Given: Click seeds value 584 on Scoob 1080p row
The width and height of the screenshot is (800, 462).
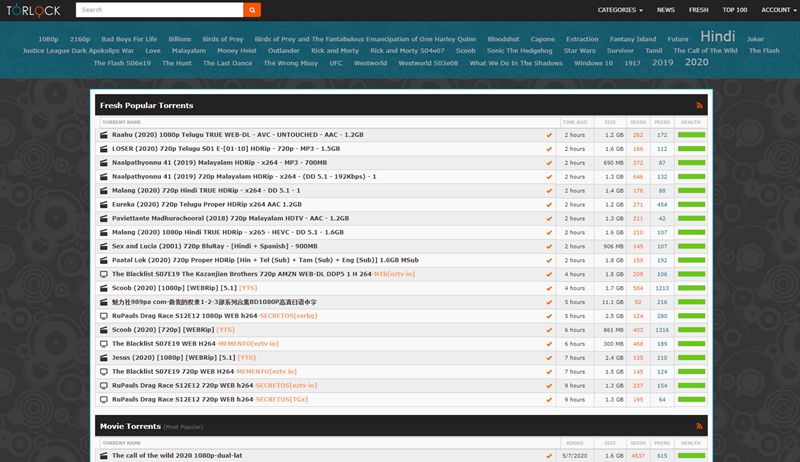Looking at the screenshot, I should [x=638, y=288].
